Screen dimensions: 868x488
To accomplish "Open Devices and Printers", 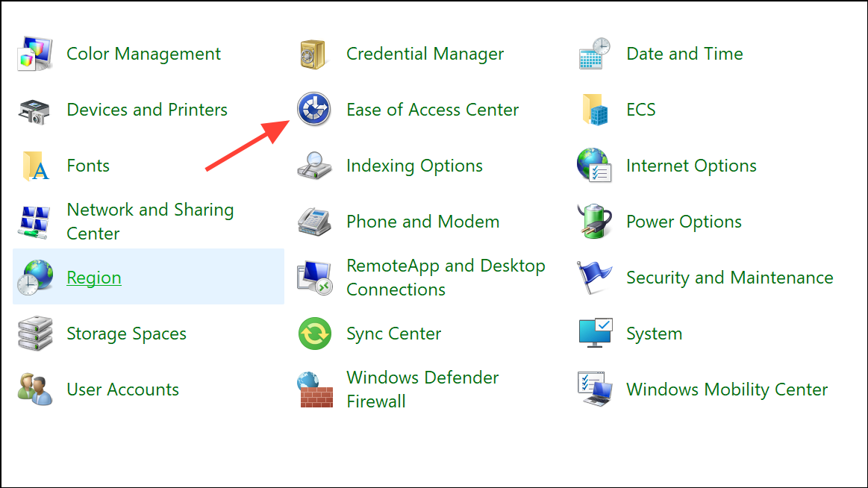I will 146,109.
